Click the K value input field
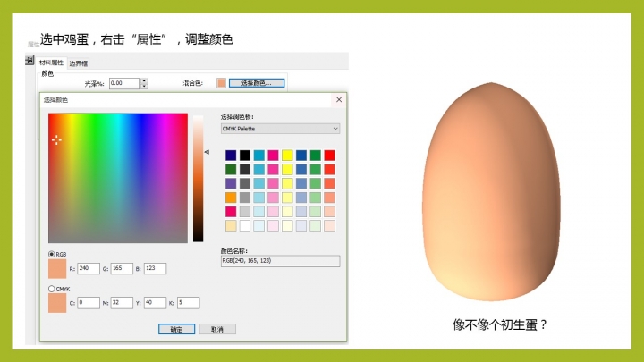644x362 pixels. (x=188, y=303)
